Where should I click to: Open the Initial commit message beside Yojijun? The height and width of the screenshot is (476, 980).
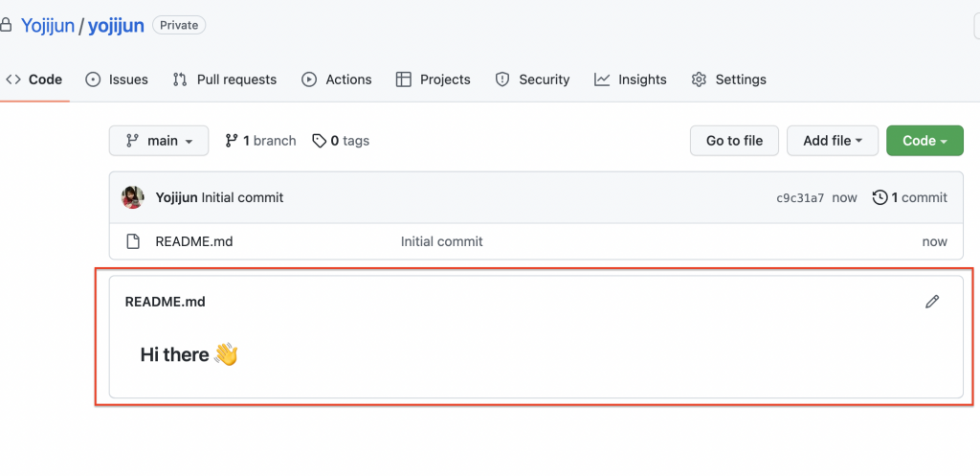coord(242,197)
